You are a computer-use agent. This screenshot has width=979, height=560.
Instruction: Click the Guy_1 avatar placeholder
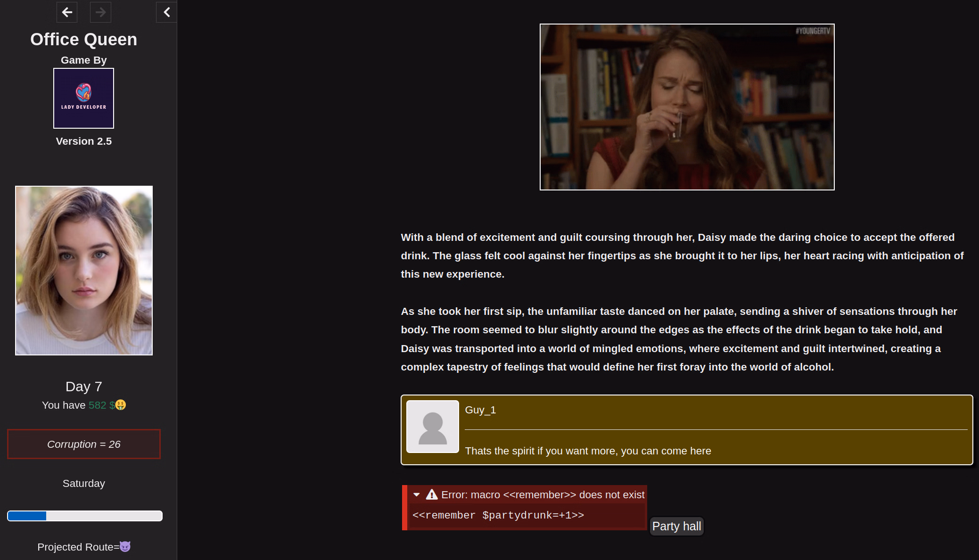[x=433, y=427]
